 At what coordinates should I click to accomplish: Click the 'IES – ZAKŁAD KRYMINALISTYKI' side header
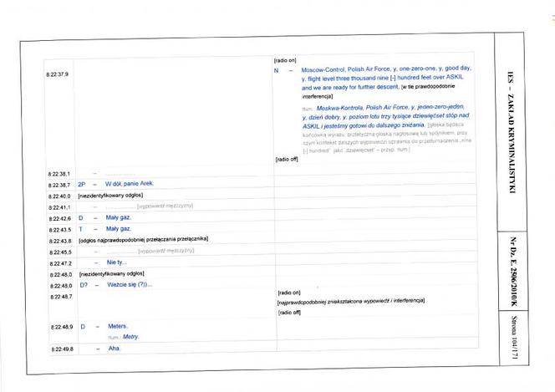click(x=511, y=132)
